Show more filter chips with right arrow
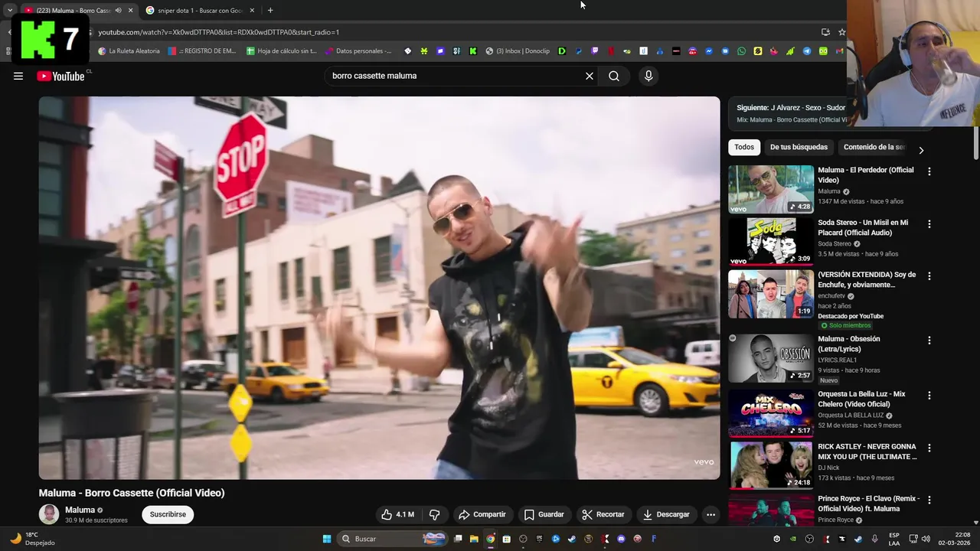Screen dimensions: 980x551 pos(921,150)
